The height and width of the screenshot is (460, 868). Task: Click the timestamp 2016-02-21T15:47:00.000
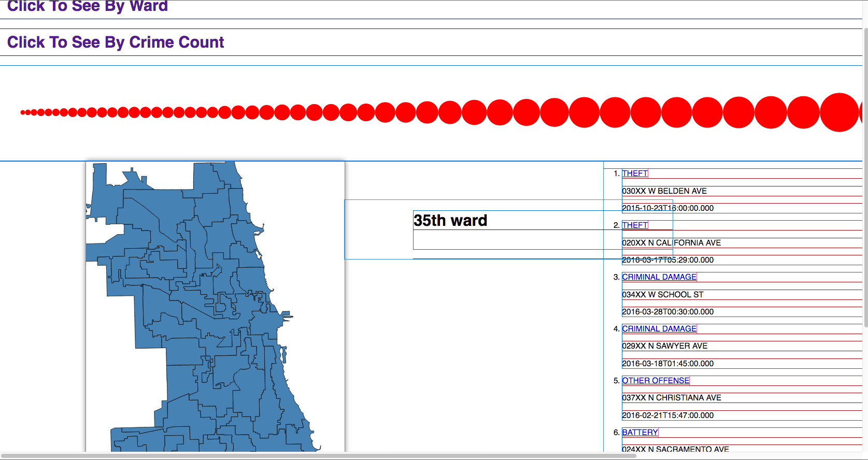click(667, 415)
